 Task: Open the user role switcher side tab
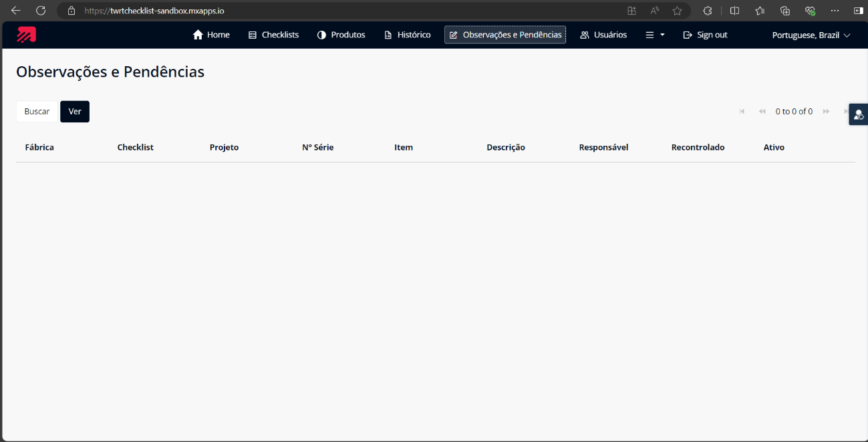859,114
